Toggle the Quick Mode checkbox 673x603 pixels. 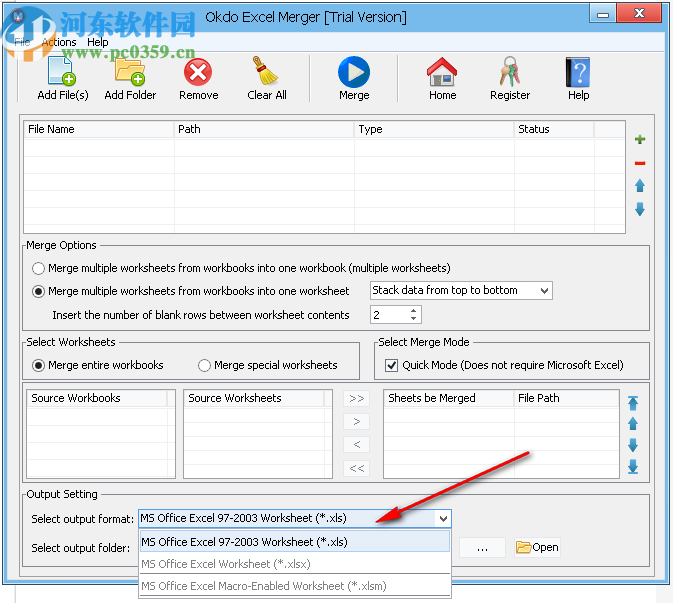[392, 365]
